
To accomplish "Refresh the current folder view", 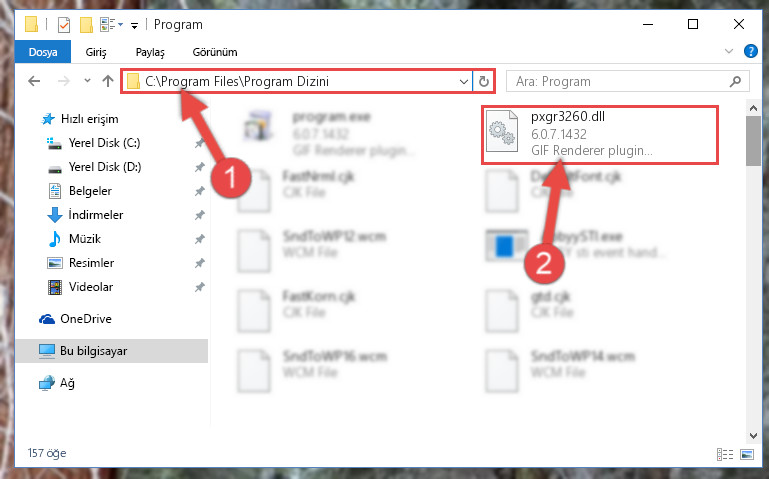I will click(484, 81).
